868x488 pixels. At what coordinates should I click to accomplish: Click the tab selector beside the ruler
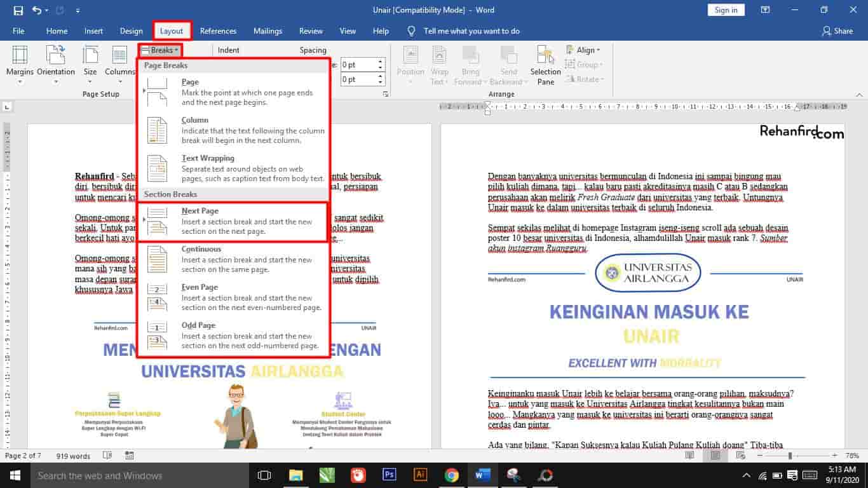click(x=6, y=107)
